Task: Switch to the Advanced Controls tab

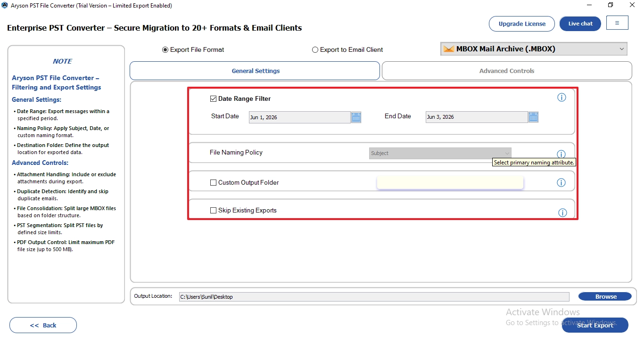Action: (507, 71)
